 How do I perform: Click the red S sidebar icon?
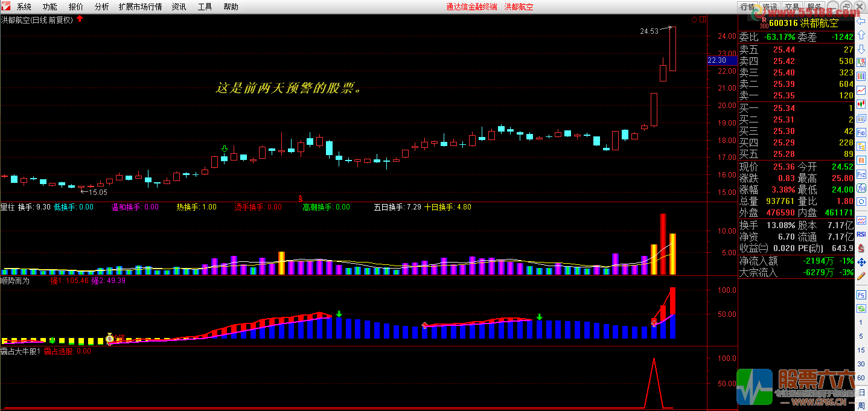862,248
